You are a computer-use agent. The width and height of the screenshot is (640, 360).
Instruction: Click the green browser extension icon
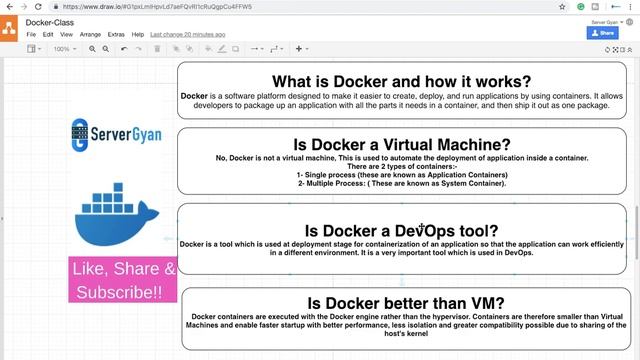click(580, 7)
